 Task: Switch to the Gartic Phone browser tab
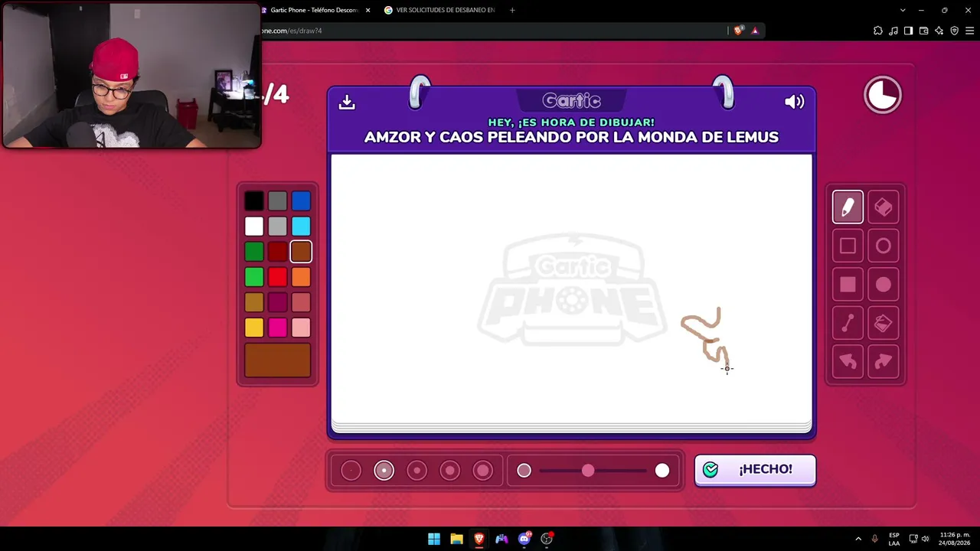pos(314,10)
